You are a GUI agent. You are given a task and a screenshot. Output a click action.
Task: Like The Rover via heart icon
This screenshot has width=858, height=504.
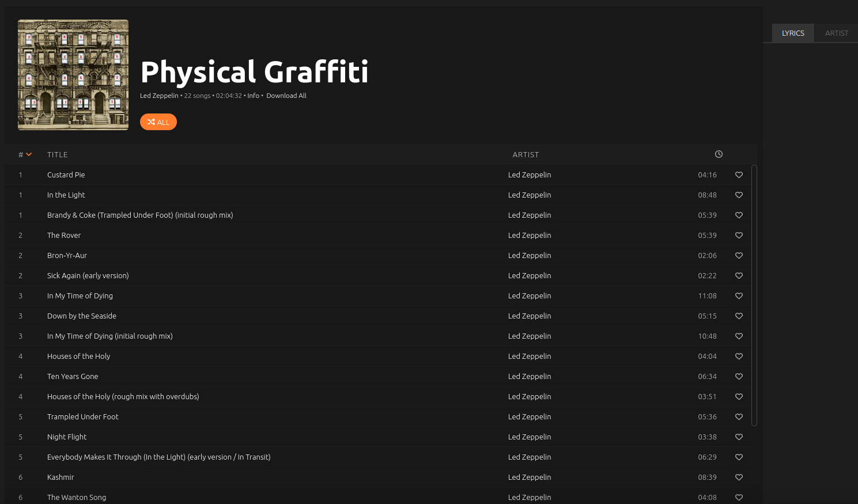click(739, 236)
